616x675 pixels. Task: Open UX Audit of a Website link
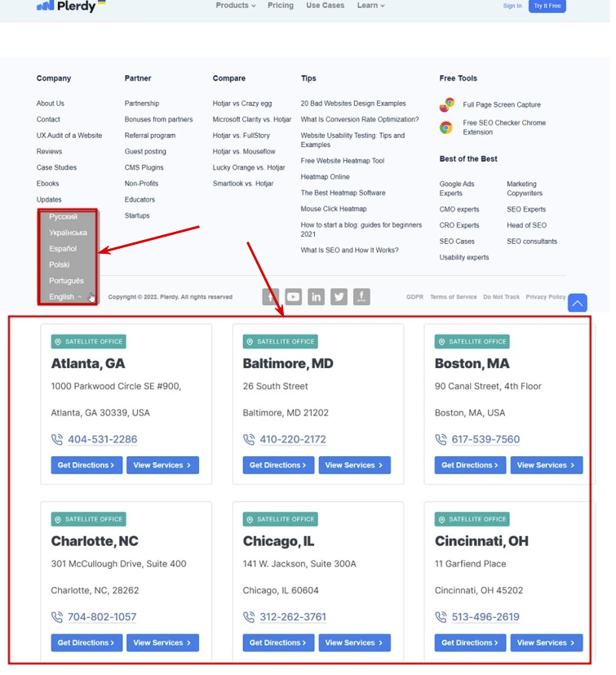(69, 135)
